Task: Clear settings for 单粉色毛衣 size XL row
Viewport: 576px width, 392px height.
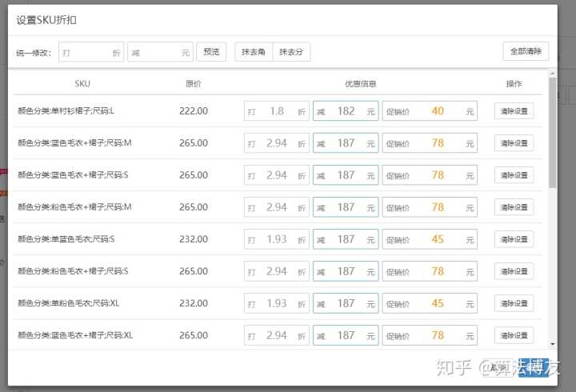Action: [x=514, y=303]
